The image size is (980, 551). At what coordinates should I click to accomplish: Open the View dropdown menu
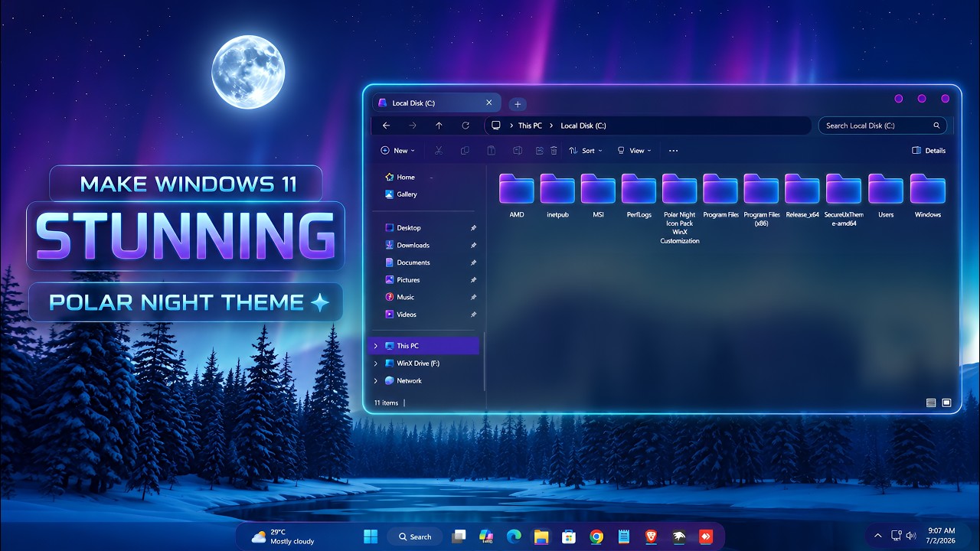[635, 151]
